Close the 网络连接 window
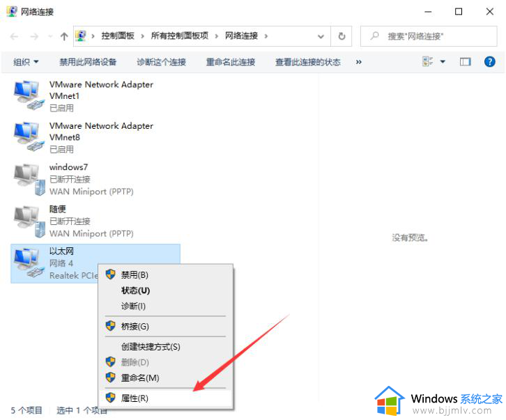Screen dimensions: 506x420 [x=489, y=12]
